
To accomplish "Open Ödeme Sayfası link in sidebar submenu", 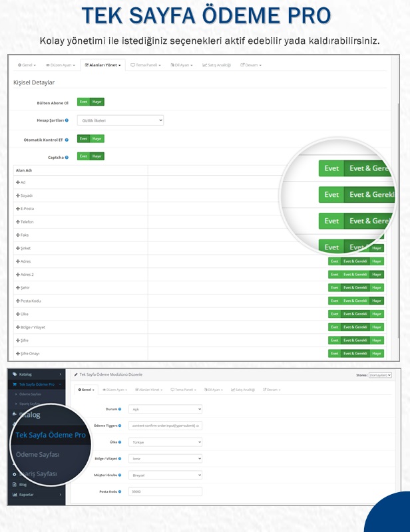I will tap(30, 394).
